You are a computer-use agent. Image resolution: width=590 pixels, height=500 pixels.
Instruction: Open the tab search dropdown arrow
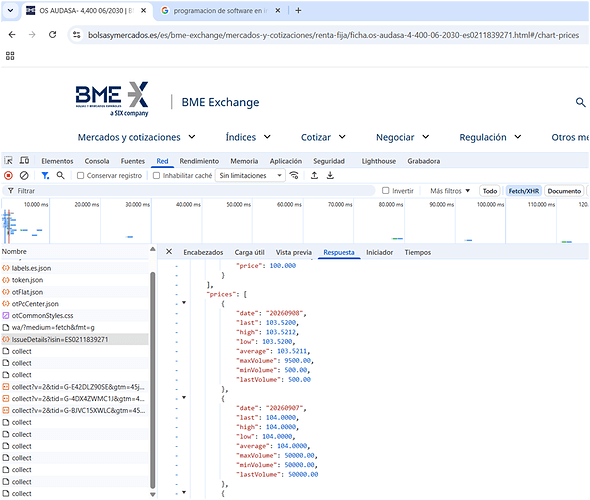click(x=11, y=11)
